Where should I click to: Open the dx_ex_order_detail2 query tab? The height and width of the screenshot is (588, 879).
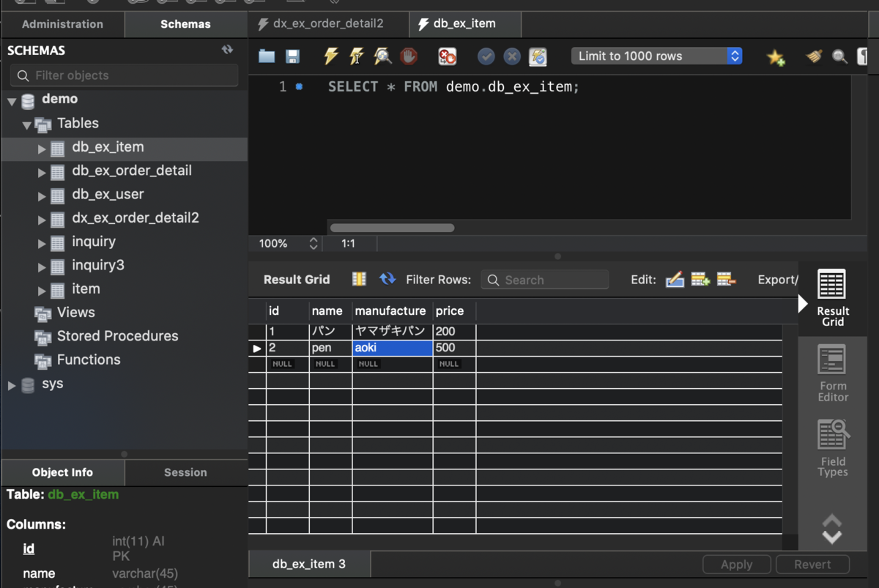[327, 23]
